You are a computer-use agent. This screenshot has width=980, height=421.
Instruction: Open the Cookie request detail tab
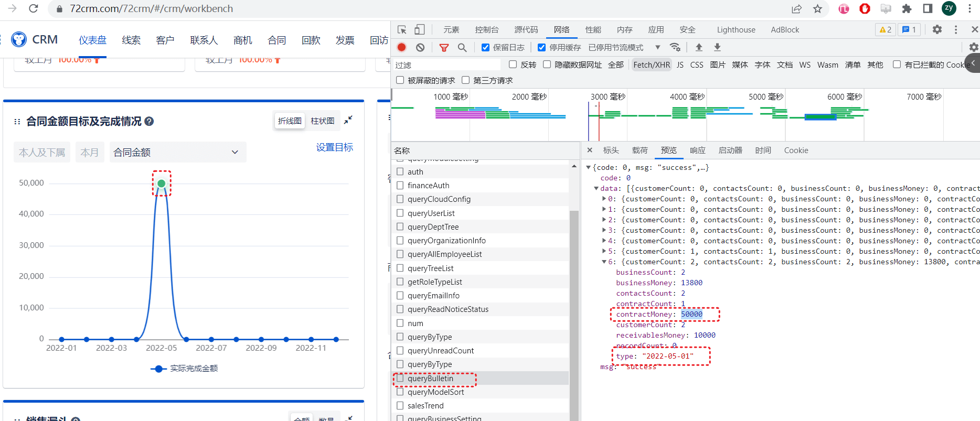796,150
